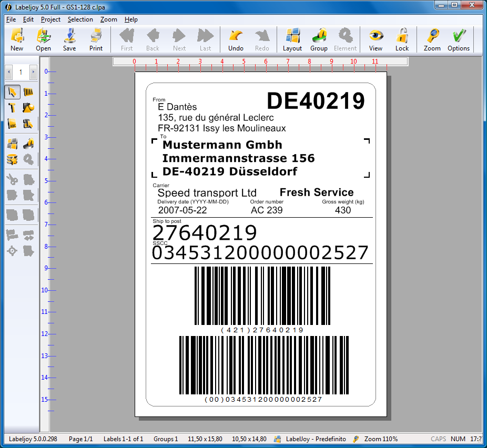This screenshot has height=448, width=487.
Task: Open the Selection menu
Action: [x=80, y=19]
